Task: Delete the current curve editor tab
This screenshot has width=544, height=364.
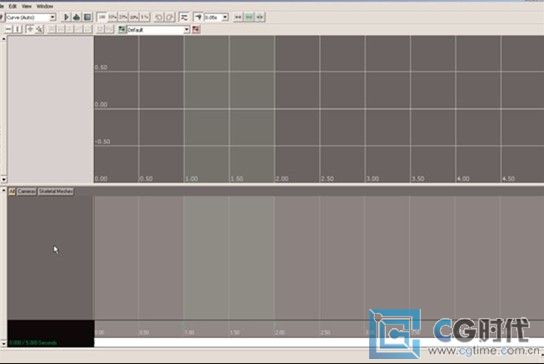Action: (196, 29)
